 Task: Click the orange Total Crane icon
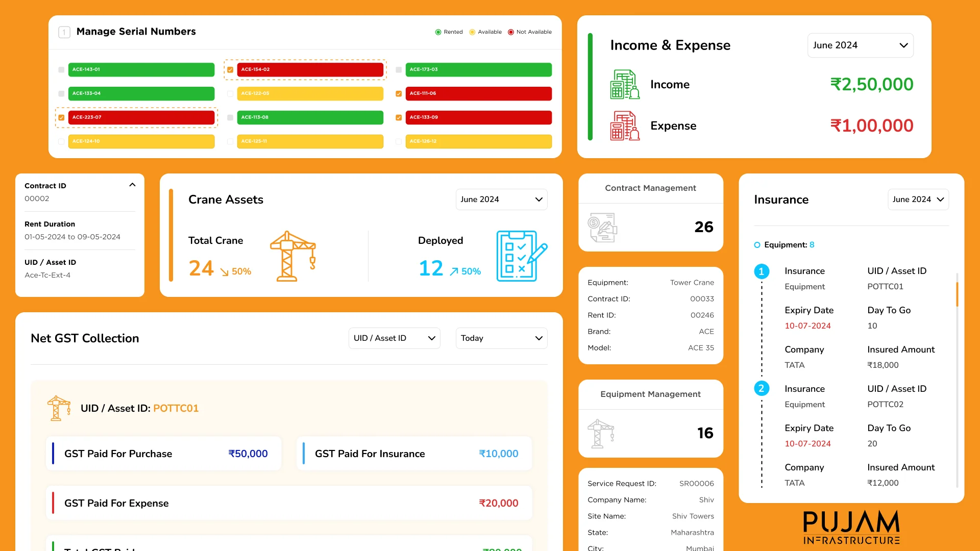pos(293,256)
